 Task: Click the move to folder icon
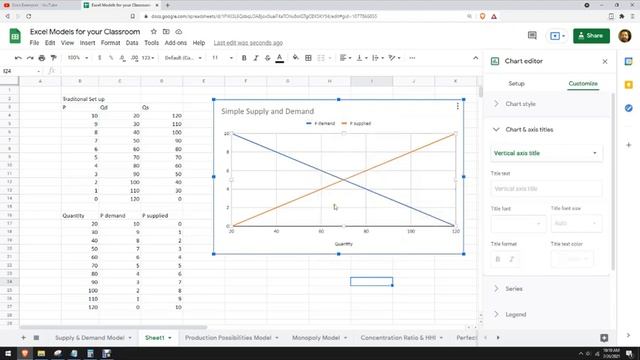point(166,31)
